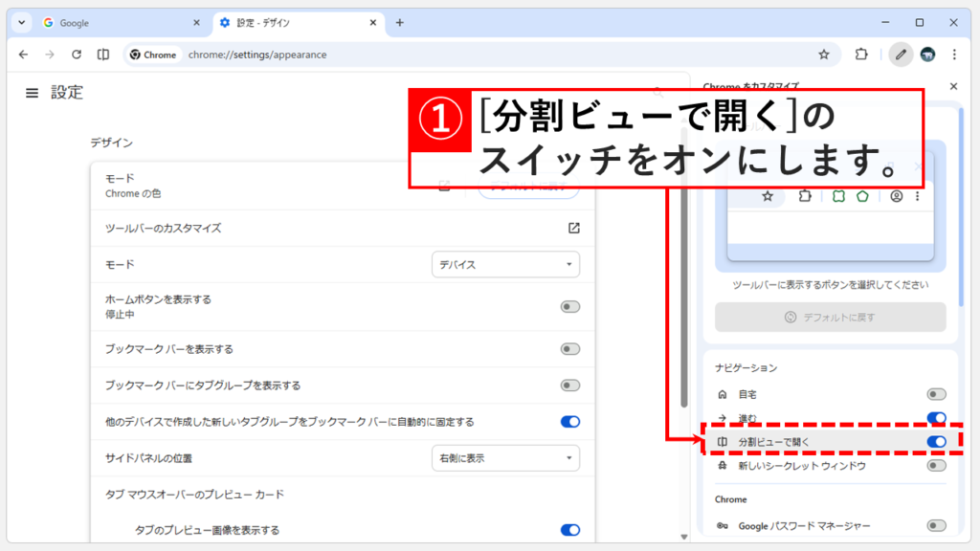Open the モード device dropdown
The image size is (980, 551).
pyautogui.click(x=505, y=264)
